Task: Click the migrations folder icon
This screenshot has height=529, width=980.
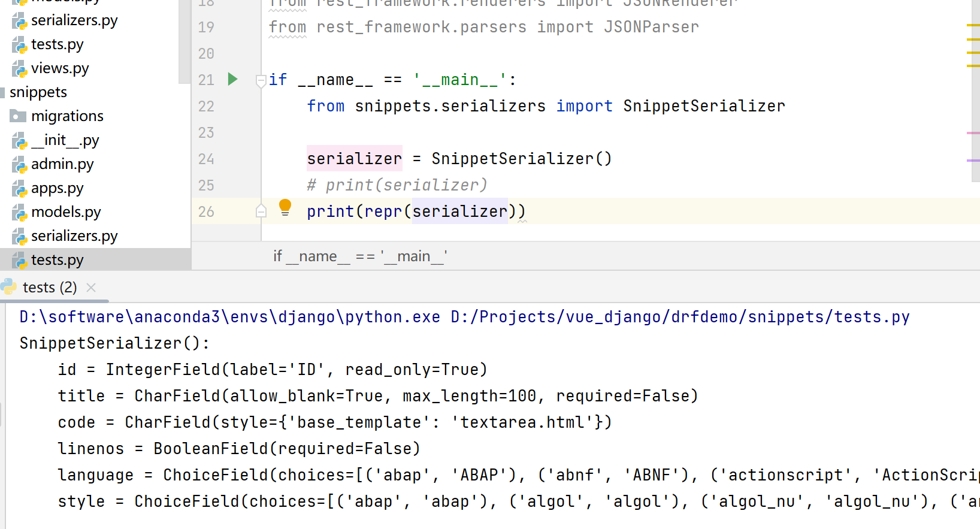Action: click(19, 116)
